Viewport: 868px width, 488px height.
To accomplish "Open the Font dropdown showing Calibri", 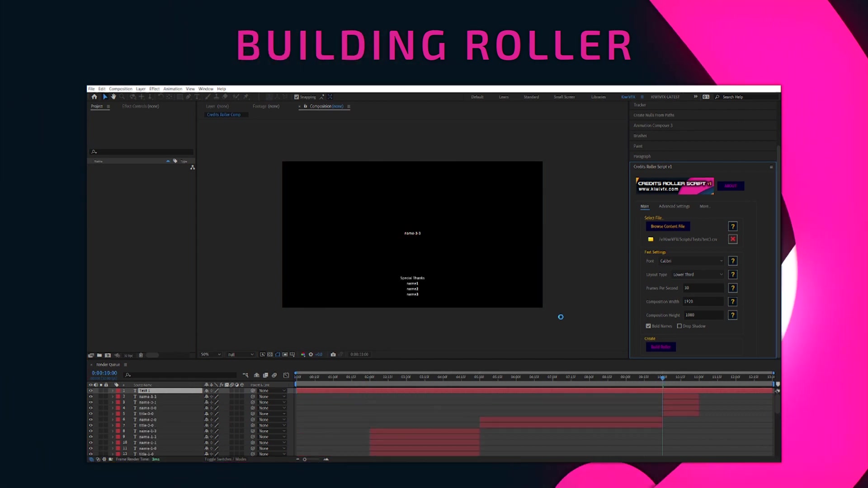I will click(691, 261).
